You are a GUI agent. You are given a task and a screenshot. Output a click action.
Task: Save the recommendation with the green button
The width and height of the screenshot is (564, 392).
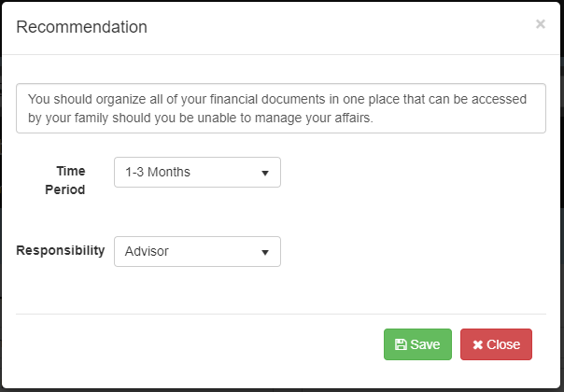(417, 344)
